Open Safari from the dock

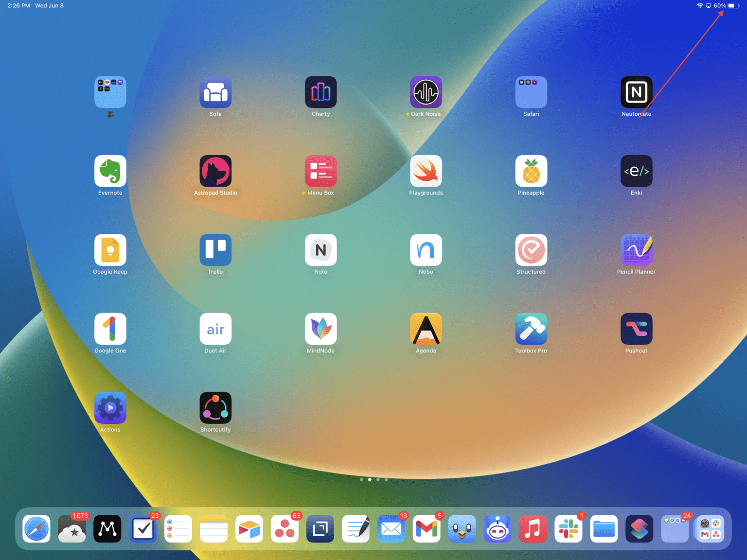[x=36, y=529]
